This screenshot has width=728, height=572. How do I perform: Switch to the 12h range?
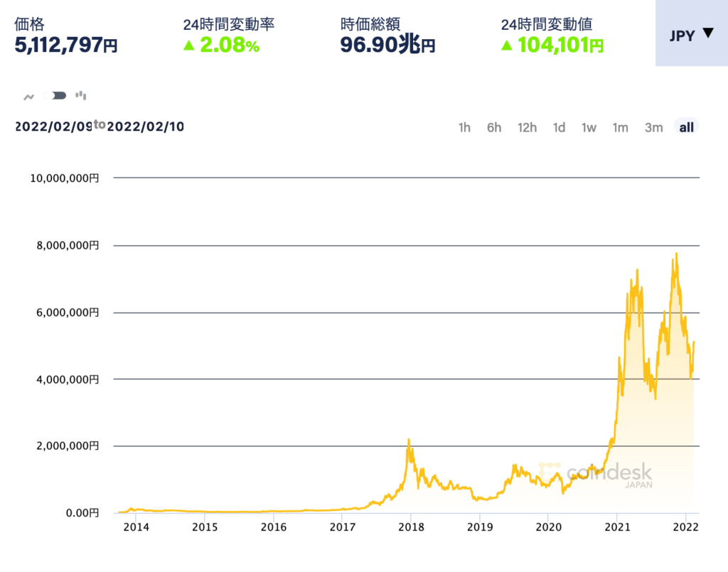527,127
